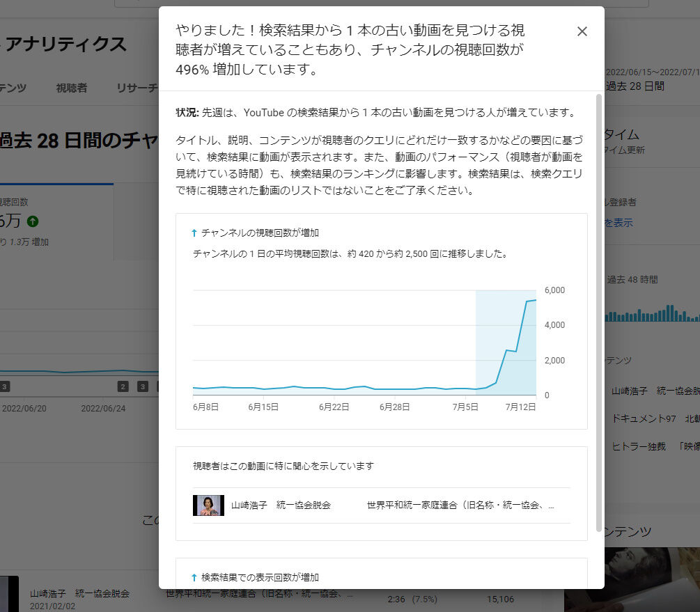Click the 6月8日 label on the chart axis

point(205,407)
